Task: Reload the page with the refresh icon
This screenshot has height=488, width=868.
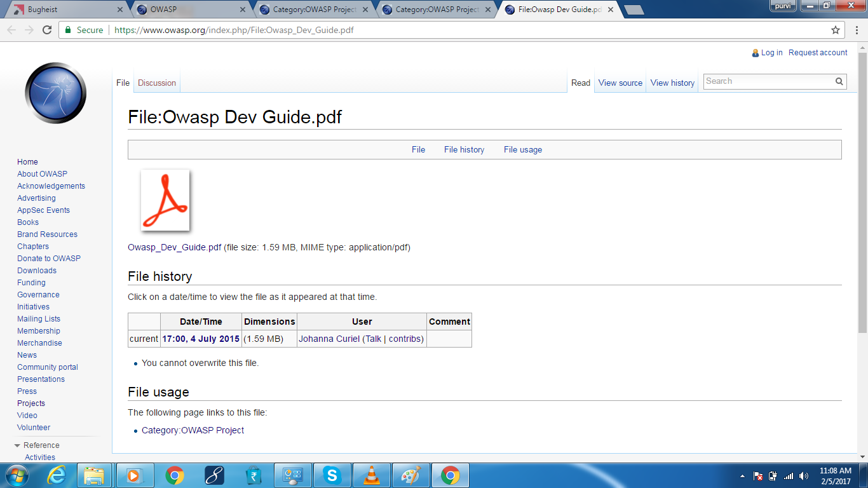Action: click(x=47, y=30)
